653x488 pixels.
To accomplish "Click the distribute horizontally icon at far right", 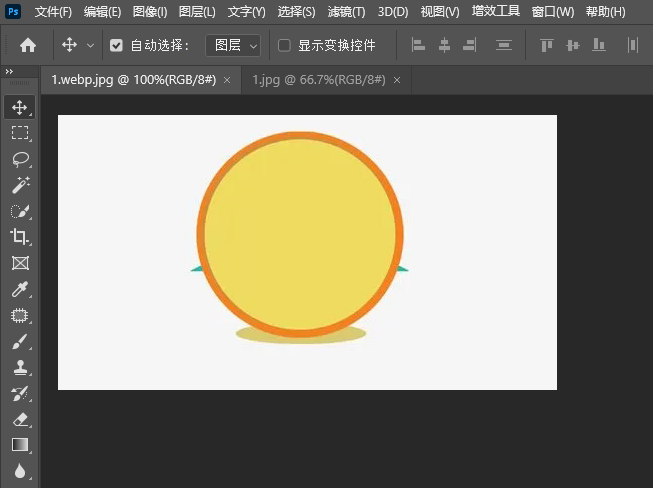I will [x=633, y=45].
